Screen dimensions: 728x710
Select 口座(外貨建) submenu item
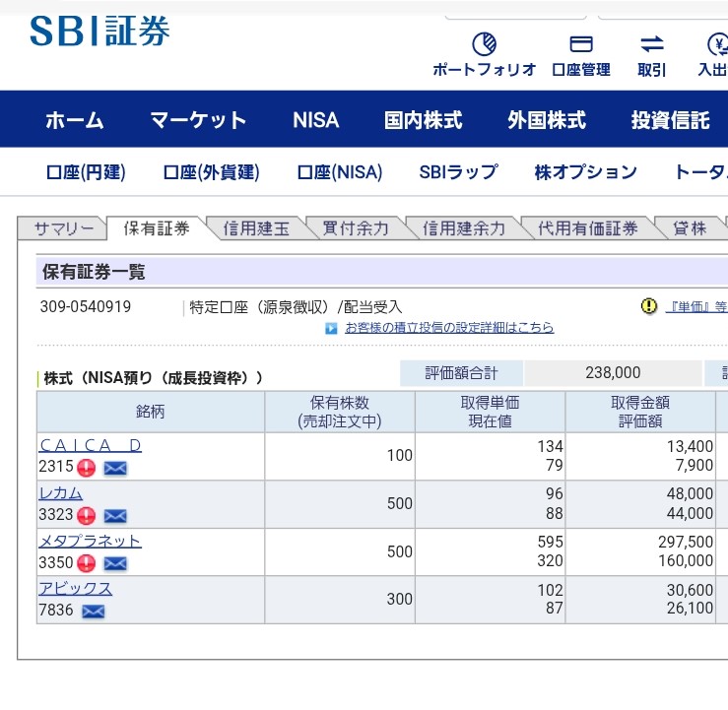(211, 172)
